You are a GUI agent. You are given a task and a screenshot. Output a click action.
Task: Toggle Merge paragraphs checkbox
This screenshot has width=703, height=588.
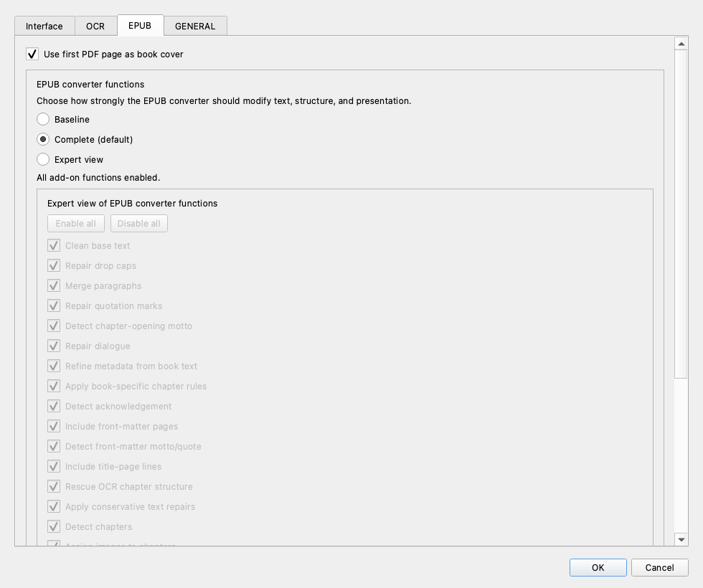click(54, 286)
